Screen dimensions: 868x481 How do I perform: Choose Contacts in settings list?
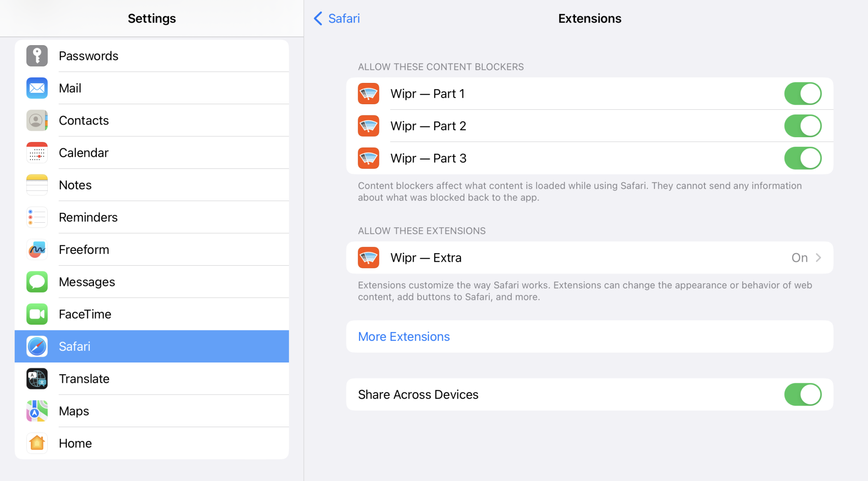[x=152, y=120]
